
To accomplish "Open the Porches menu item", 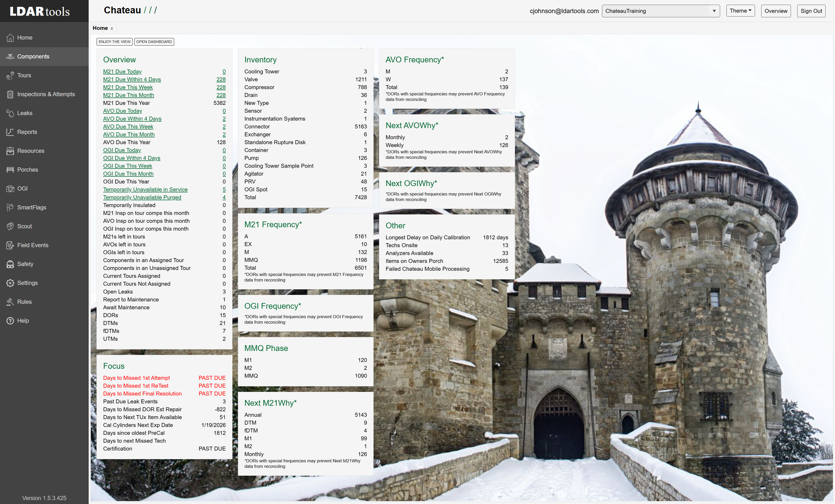I will (44, 170).
